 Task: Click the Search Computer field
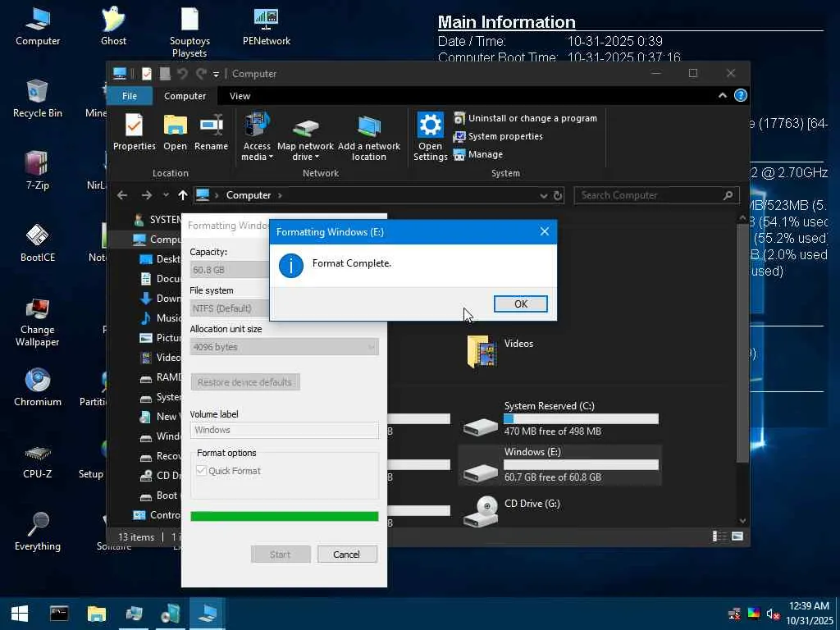tap(656, 195)
